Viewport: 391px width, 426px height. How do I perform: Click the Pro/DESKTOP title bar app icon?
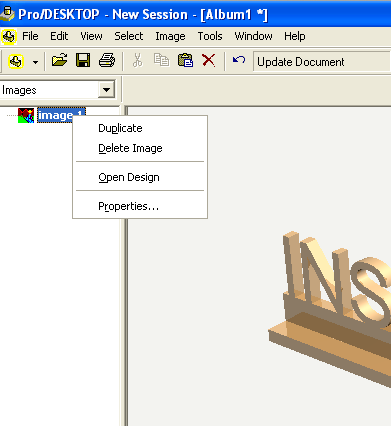7,14
